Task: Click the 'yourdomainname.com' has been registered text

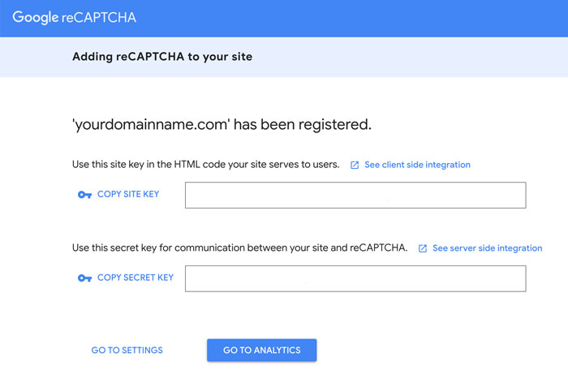Action: (x=222, y=125)
